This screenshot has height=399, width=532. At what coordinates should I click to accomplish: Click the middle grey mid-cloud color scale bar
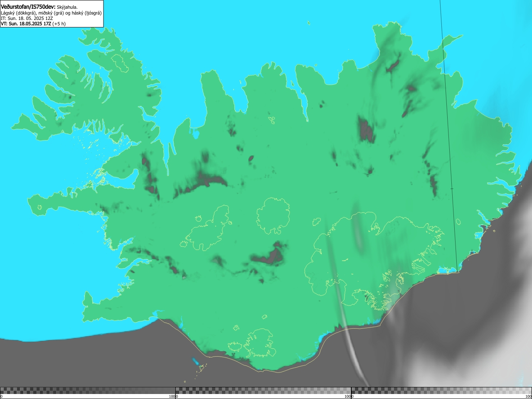pyautogui.click(x=263, y=391)
